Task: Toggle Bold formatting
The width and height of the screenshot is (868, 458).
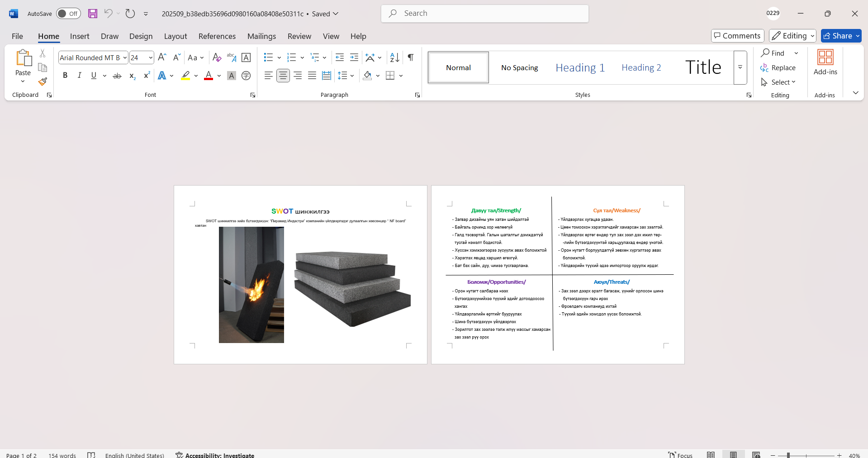Action: [x=65, y=76]
